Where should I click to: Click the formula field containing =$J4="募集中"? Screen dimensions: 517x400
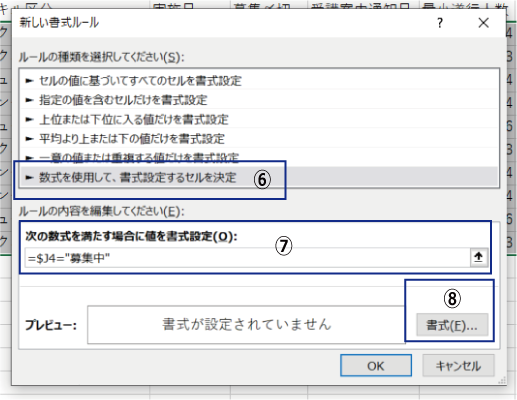tap(247, 257)
